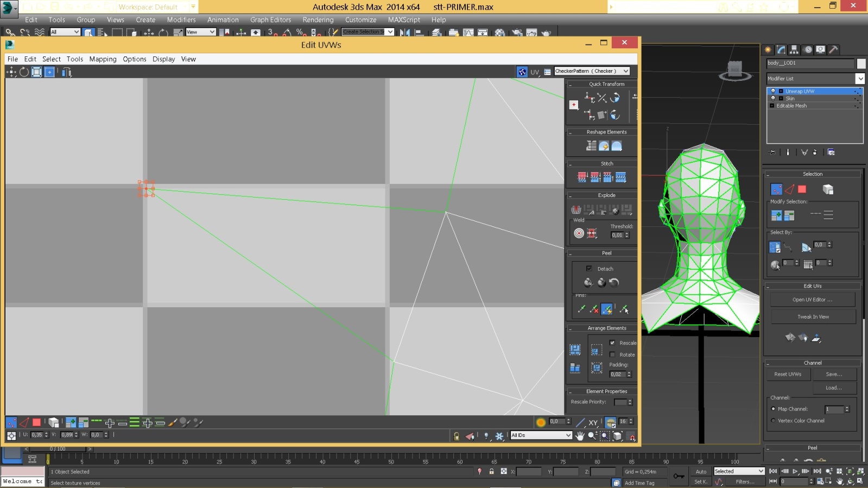Click the Align Horizontally to Pivot icon
The image size is (868, 488).
point(589,98)
